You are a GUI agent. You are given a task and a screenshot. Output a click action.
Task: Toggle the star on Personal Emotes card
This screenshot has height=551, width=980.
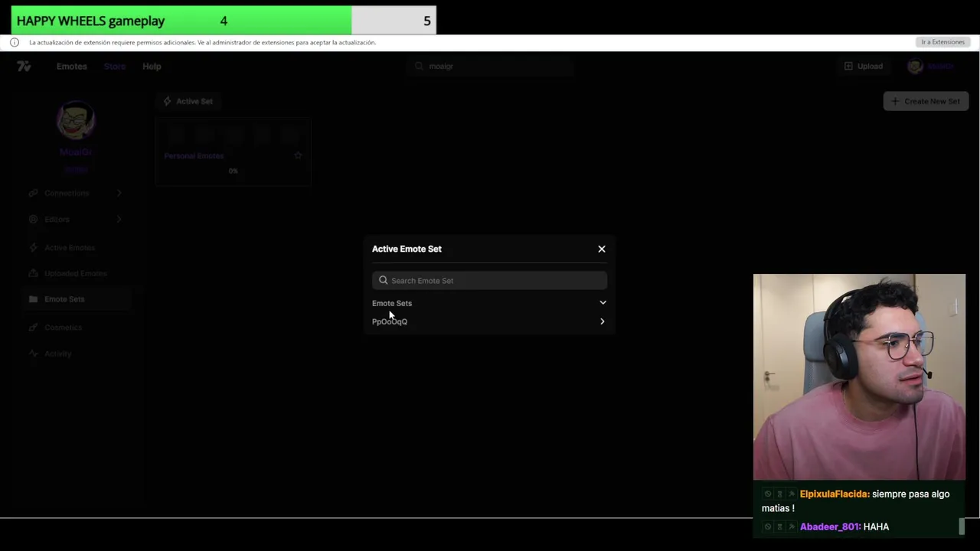coord(298,155)
